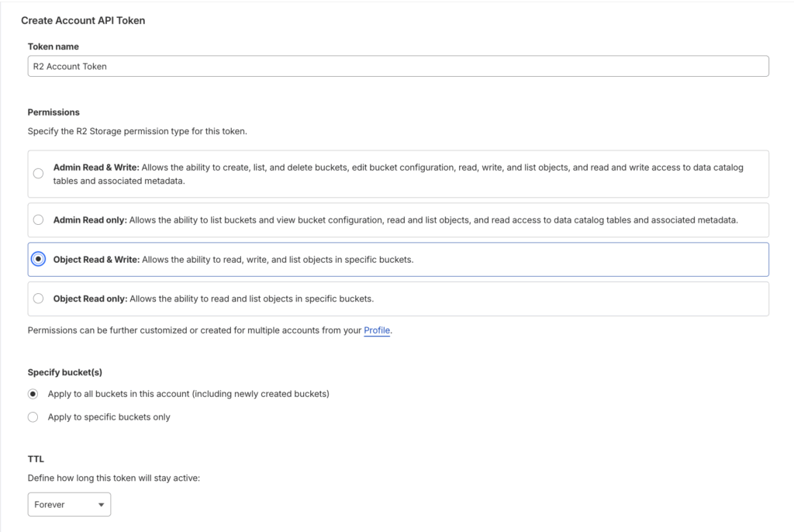The width and height of the screenshot is (794, 532).
Task: Click the Token name field label
Action: coord(54,47)
